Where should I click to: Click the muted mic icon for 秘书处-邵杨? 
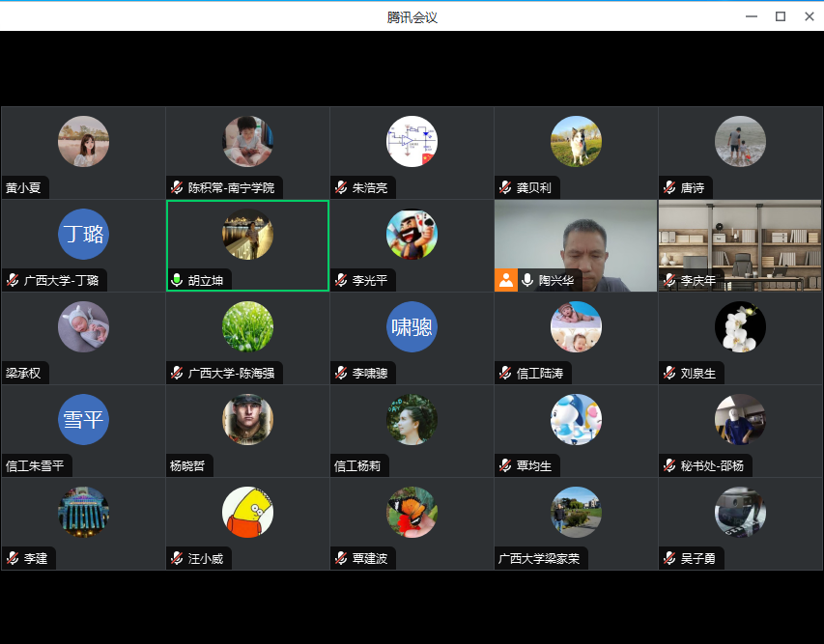(x=669, y=466)
